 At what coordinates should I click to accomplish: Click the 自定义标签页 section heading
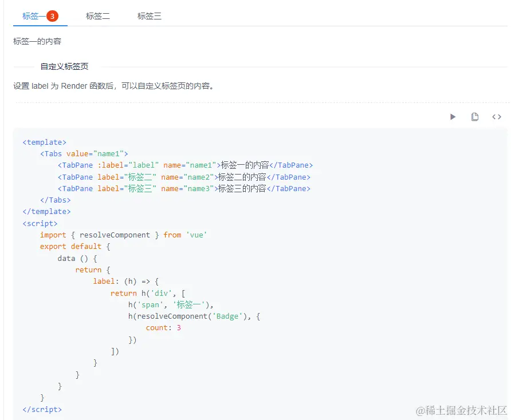(64, 66)
